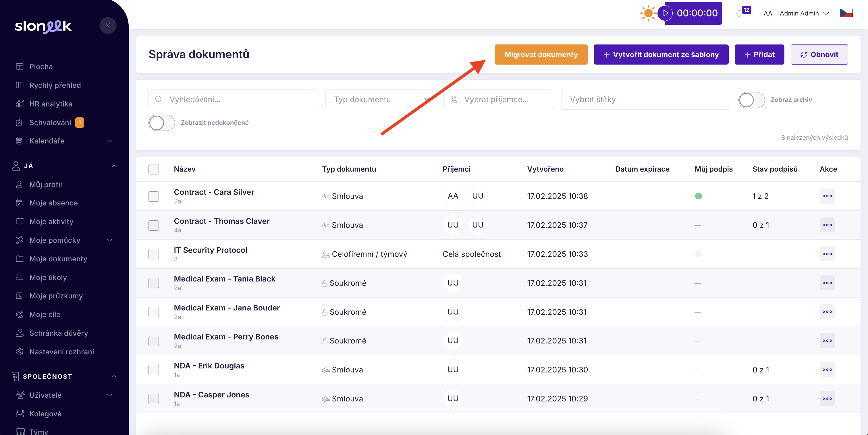The height and width of the screenshot is (435, 868).
Task: Click the search magnifier icon
Action: 159,99
